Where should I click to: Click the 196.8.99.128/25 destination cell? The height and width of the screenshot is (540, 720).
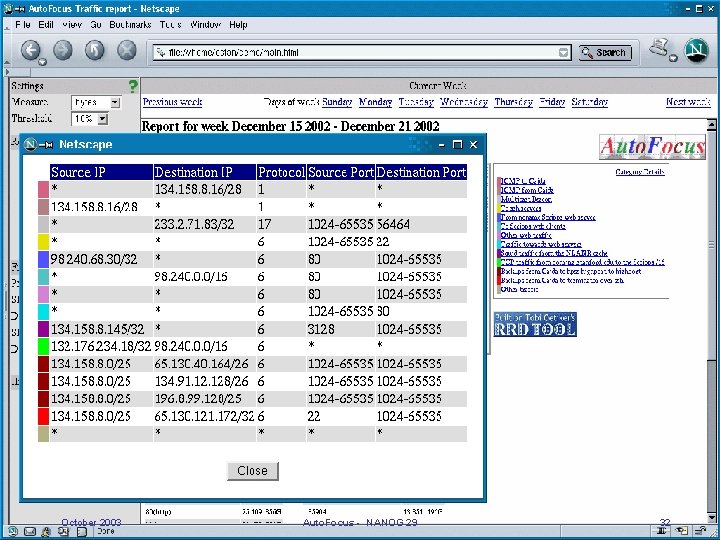point(205,399)
